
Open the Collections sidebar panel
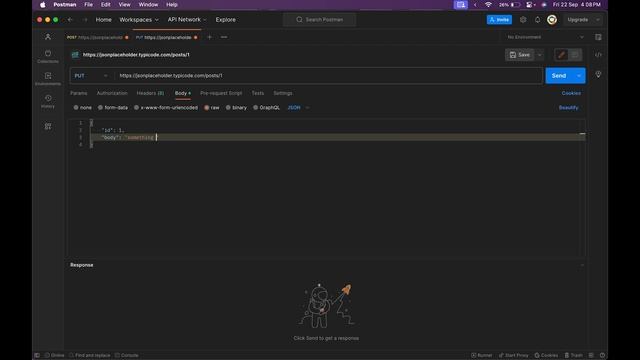(48, 56)
